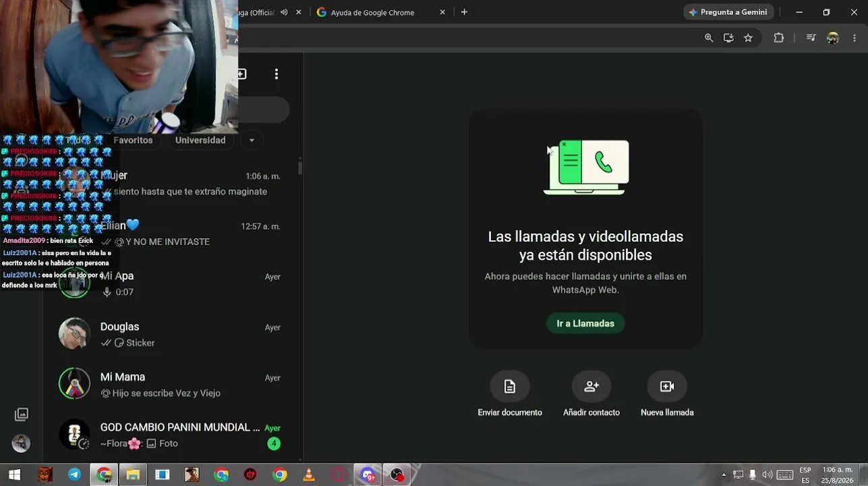The image size is (868, 486).
Task: Switch input language ESP ES indicator
Action: (x=805, y=475)
